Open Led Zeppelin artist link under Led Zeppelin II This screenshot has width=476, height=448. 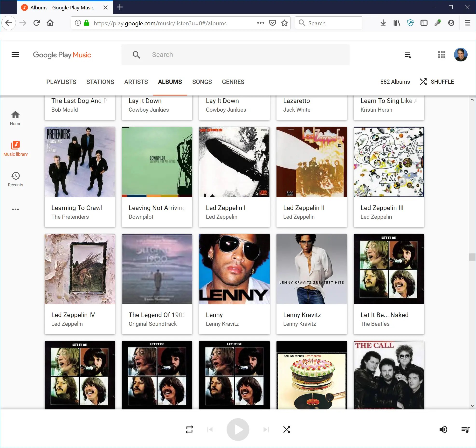[x=299, y=217]
